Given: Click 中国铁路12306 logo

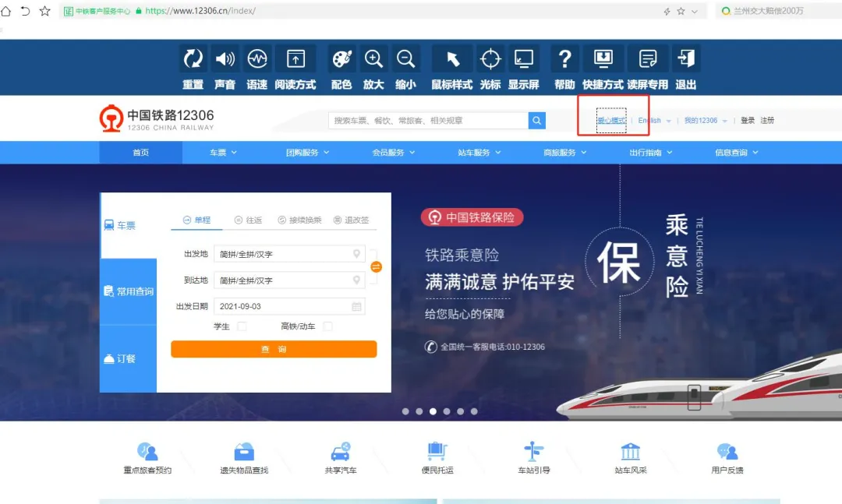Looking at the screenshot, I should pos(156,118).
